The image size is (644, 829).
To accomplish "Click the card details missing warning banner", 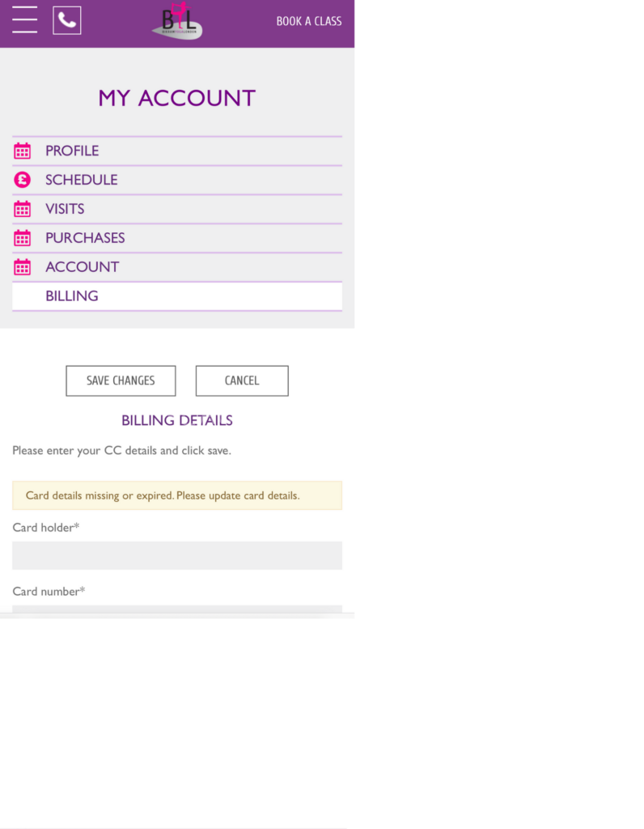I will pos(177,495).
